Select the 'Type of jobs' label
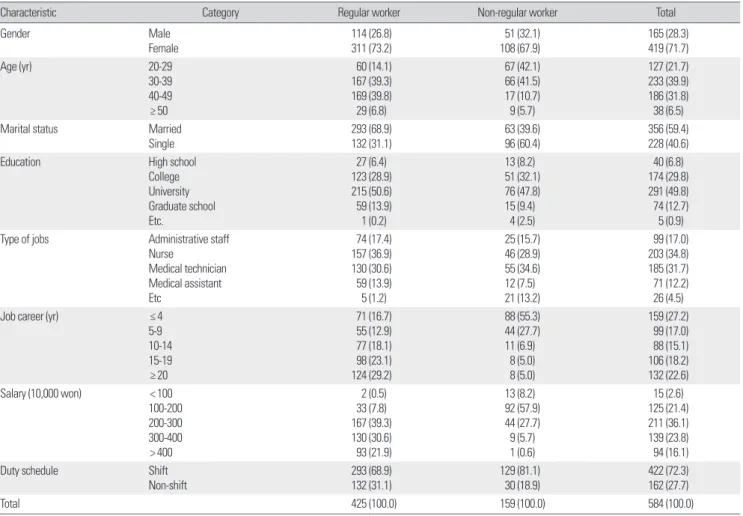The image size is (743, 516). point(25,239)
